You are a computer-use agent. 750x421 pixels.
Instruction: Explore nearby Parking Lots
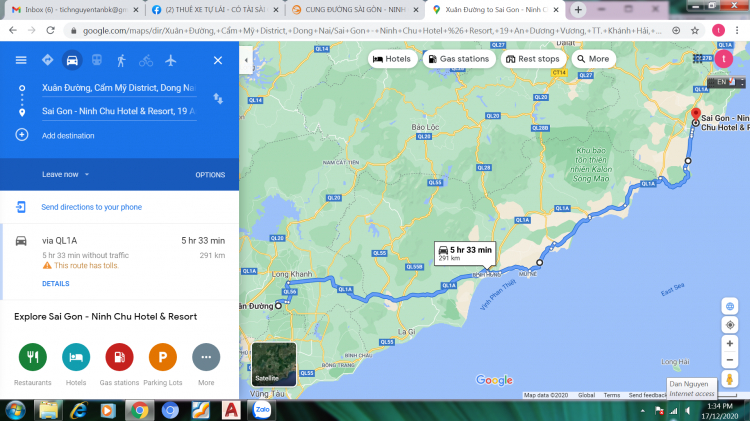pyautogui.click(x=163, y=357)
